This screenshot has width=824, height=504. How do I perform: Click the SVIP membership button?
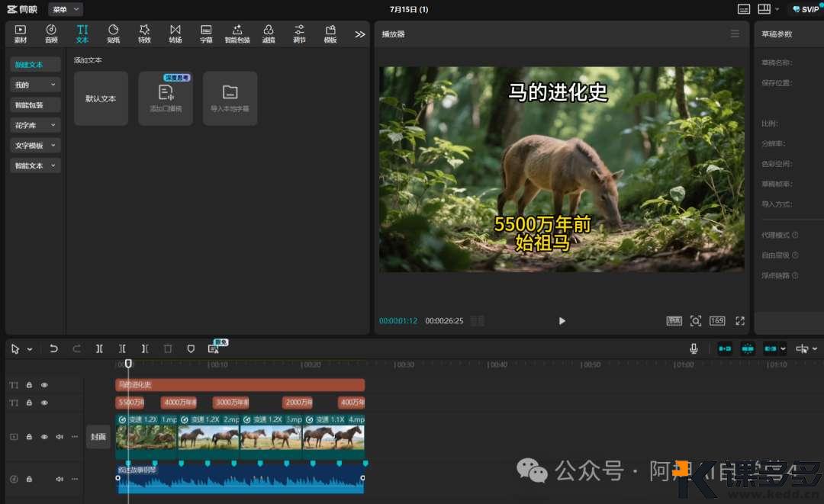(806, 9)
